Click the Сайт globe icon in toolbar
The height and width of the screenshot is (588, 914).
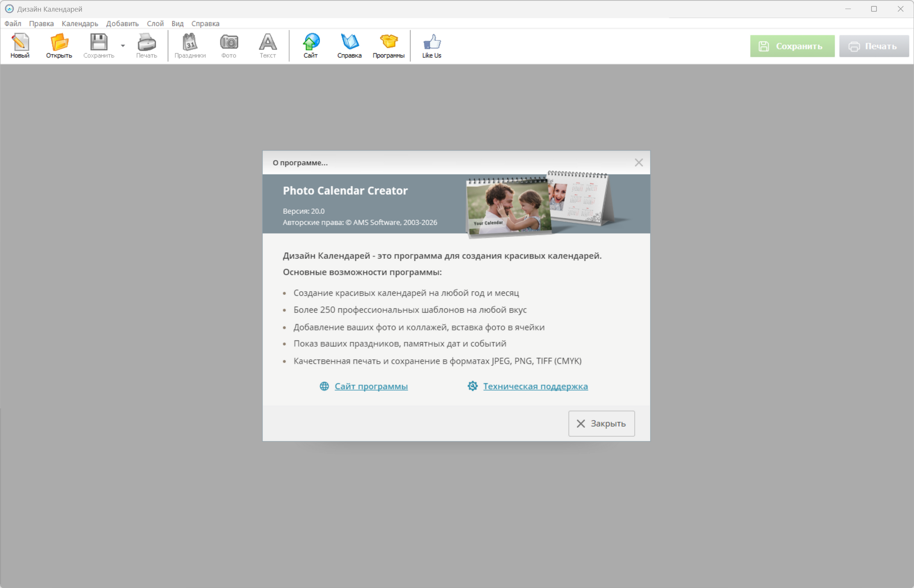click(x=311, y=42)
